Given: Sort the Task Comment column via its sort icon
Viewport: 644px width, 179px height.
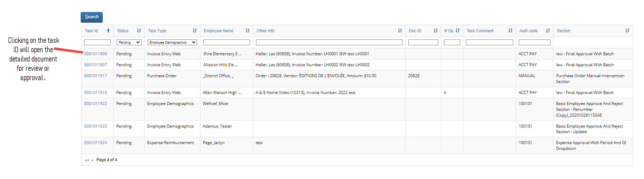Looking at the screenshot, I should point(510,30).
